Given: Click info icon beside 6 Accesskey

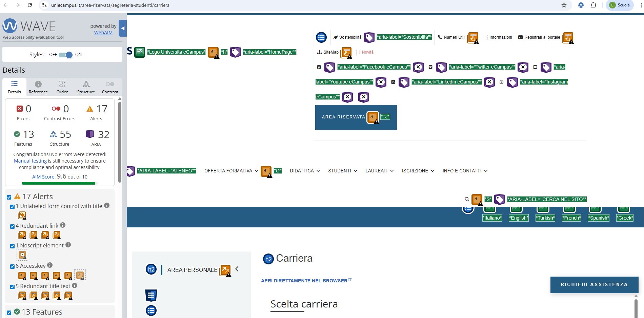Looking at the screenshot, I should click(x=50, y=265).
